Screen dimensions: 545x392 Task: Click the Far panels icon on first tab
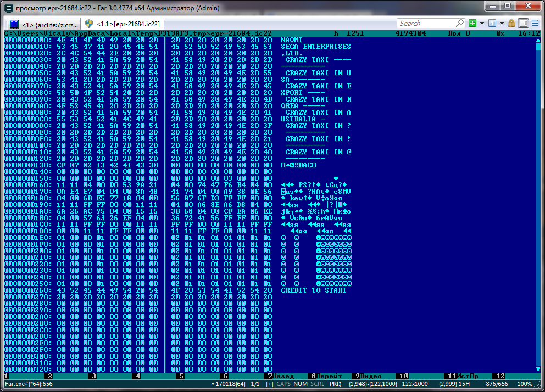coord(14,24)
